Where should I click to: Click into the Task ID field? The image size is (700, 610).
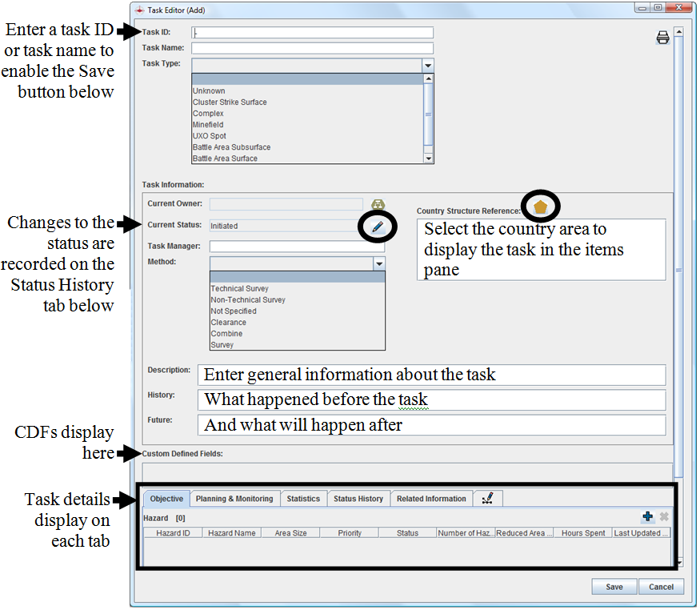pyautogui.click(x=312, y=33)
